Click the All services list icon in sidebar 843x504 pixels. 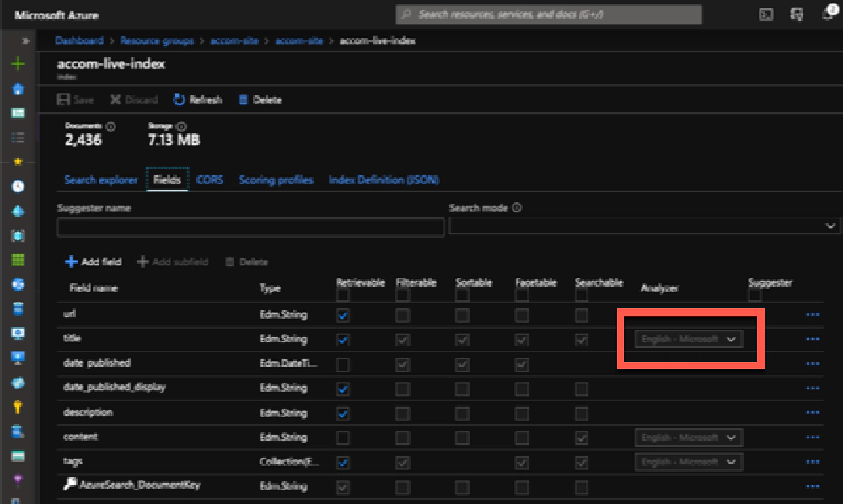pyautogui.click(x=17, y=137)
